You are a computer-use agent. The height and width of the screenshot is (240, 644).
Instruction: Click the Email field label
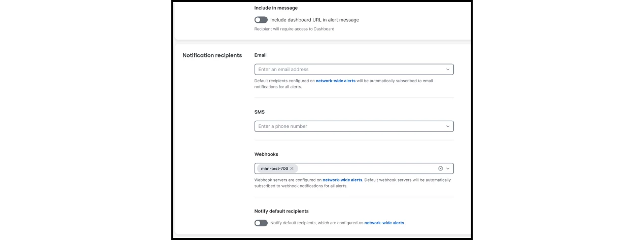tap(260, 55)
